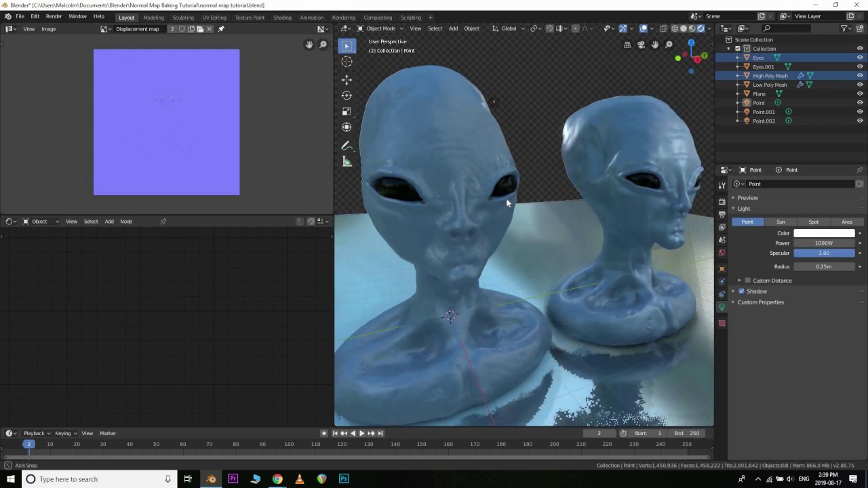Hide the Plane object in outliner

tap(860, 94)
